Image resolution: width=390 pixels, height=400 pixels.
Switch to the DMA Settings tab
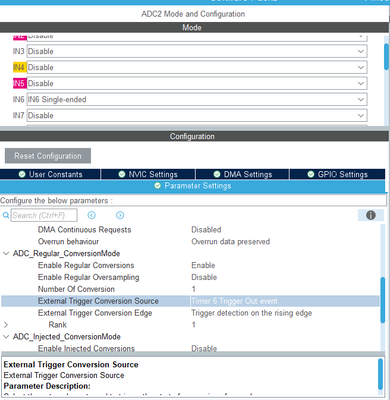click(x=243, y=174)
